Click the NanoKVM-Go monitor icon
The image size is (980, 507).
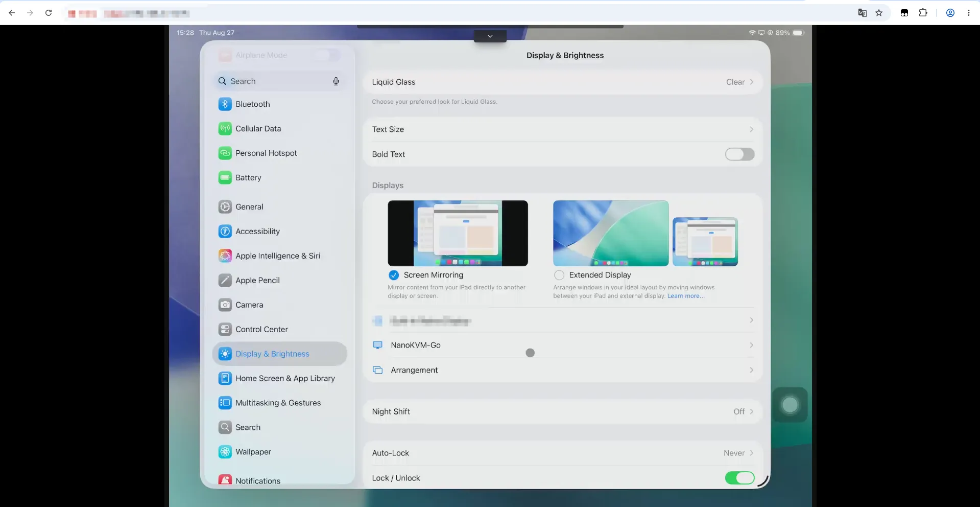coord(378,345)
